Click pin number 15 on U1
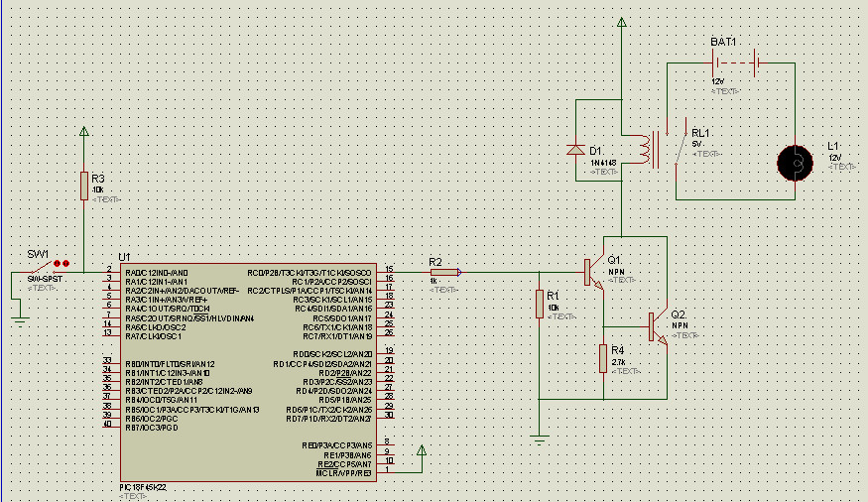 389,269
